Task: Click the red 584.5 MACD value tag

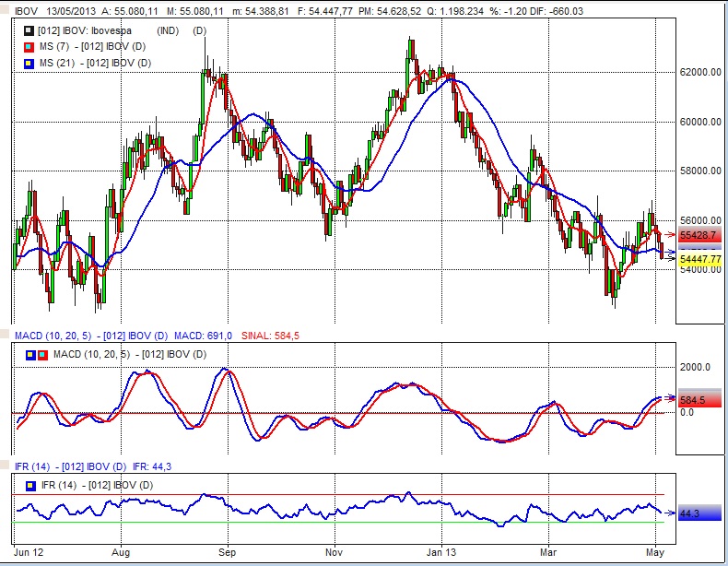Action: (699, 400)
